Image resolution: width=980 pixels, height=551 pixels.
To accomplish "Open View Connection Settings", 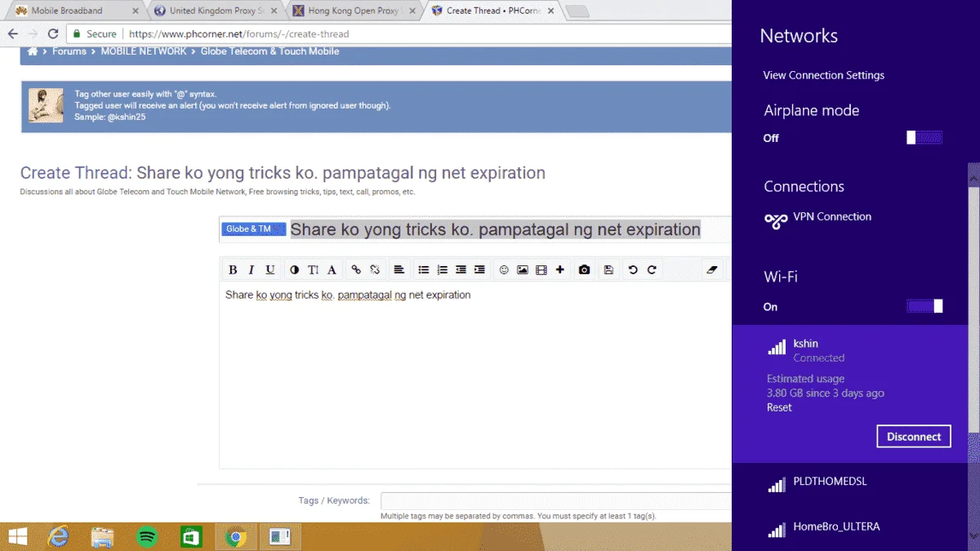I will tap(823, 75).
